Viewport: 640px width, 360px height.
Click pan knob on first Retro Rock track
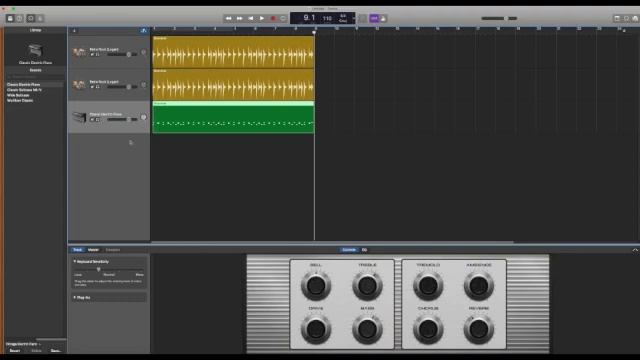[144, 52]
